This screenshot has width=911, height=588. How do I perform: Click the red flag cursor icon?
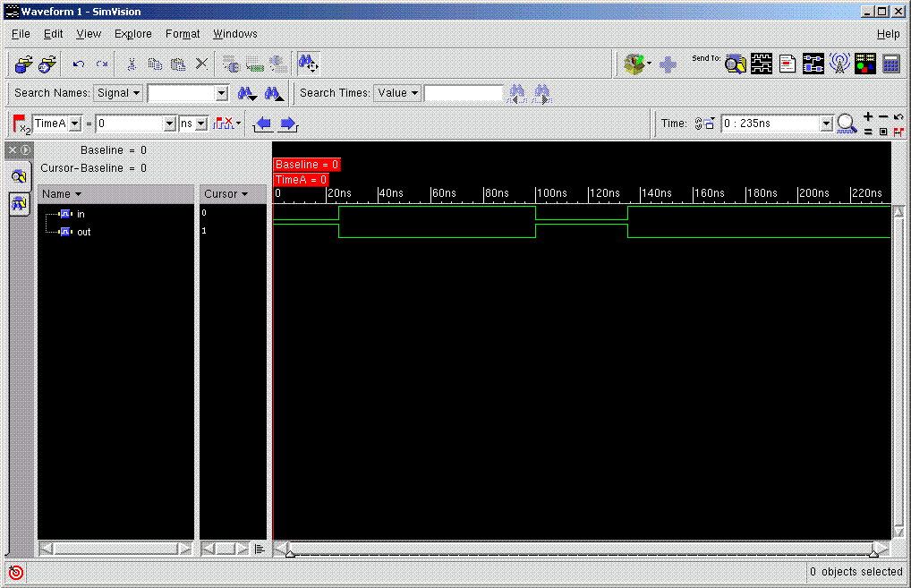(21, 124)
